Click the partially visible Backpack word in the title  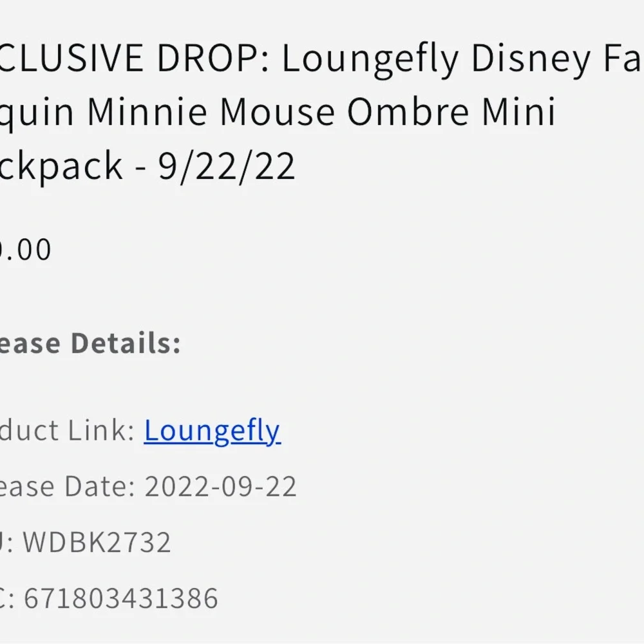[x=61, y=166]
